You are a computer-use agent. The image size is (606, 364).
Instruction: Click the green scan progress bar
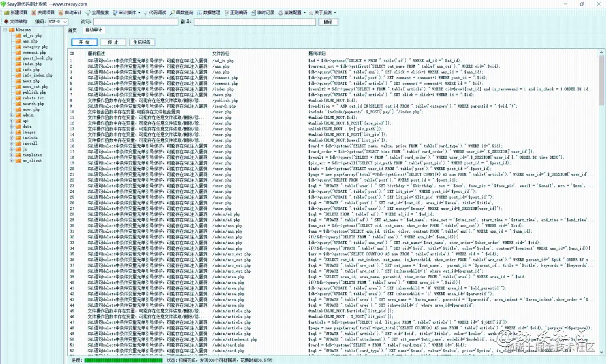[123, 360]
